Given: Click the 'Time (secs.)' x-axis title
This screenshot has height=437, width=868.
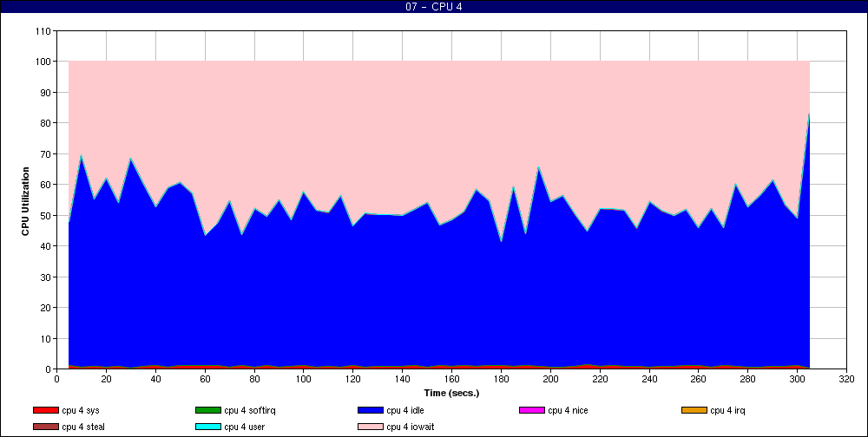Looking at the screenshot, I should click(x=451, y=394).
